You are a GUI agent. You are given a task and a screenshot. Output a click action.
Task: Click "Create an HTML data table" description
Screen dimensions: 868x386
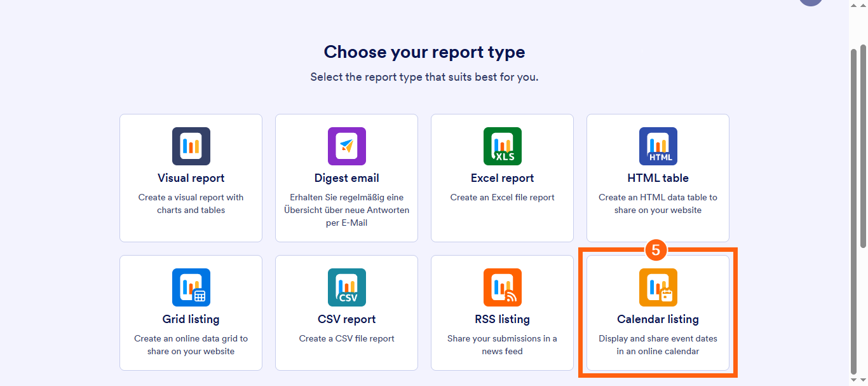658,203
